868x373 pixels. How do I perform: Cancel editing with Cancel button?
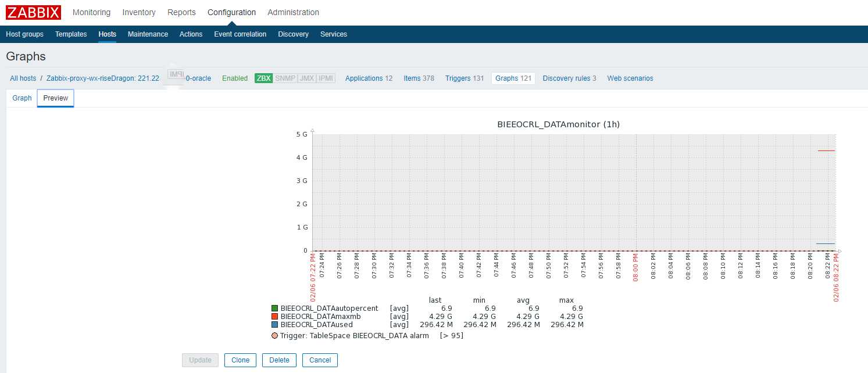click(x=320, y=360)
